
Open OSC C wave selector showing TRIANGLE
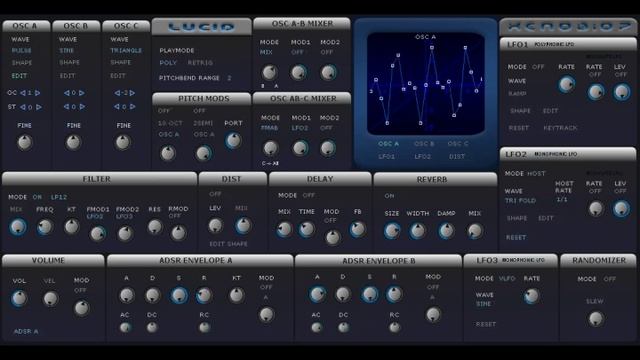tap(126, 51)
